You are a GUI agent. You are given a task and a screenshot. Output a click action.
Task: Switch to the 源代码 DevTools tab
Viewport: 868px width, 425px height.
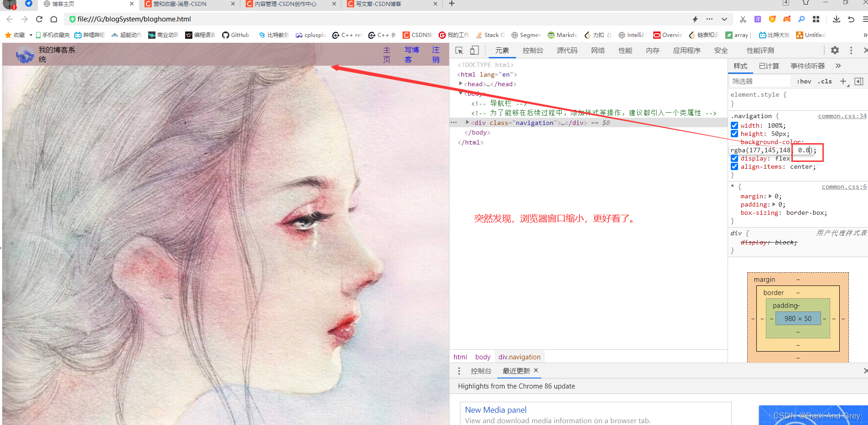[x=567, y=51]
